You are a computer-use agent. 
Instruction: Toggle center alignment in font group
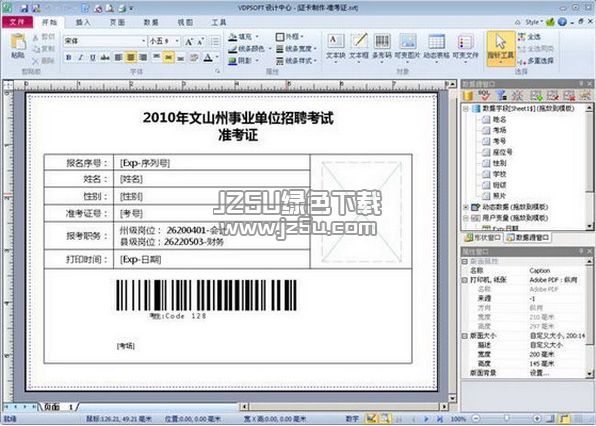click(x=131, y=57)
